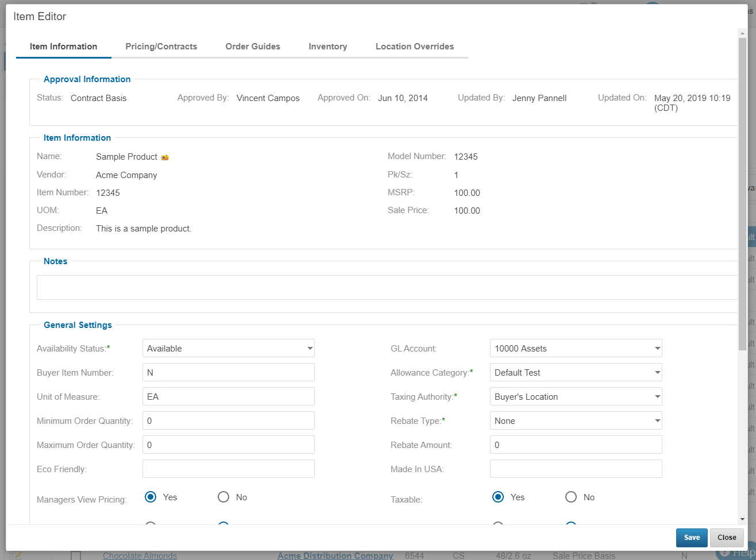Click the camera icon beside Sample Product

[x=165, y=157]
